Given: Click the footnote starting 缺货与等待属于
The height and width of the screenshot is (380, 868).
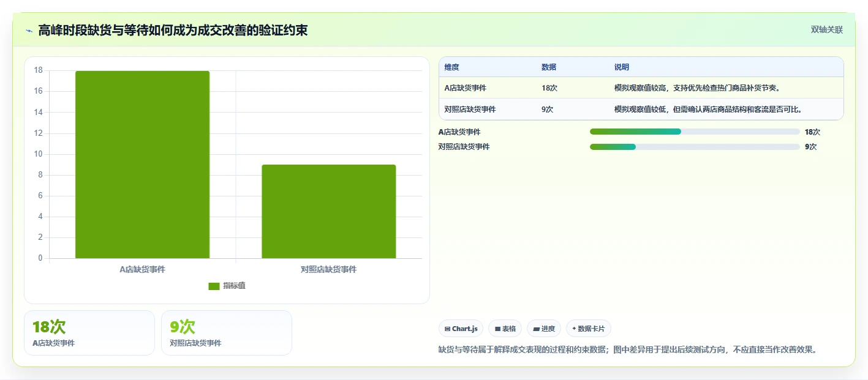Looking at the screenshot, I should tap(629, 349).
